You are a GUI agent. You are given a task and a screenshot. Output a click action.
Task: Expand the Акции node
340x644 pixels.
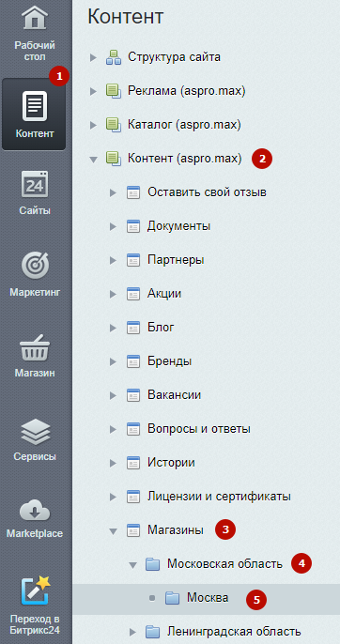coord(113,294)
